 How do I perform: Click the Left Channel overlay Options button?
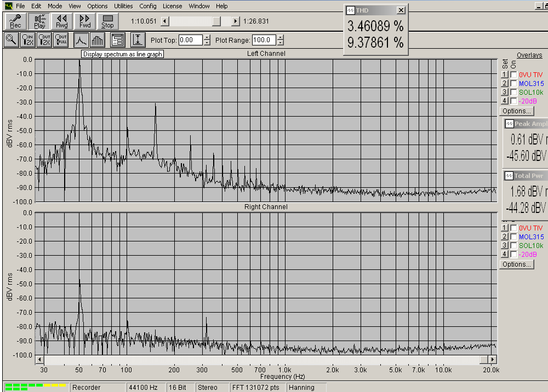click(x=516, y=111)
